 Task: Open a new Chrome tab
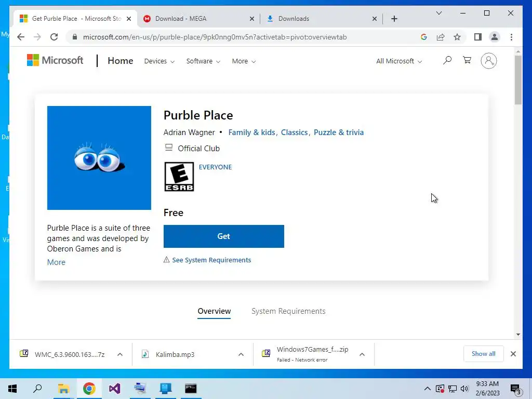click(394, 19)
